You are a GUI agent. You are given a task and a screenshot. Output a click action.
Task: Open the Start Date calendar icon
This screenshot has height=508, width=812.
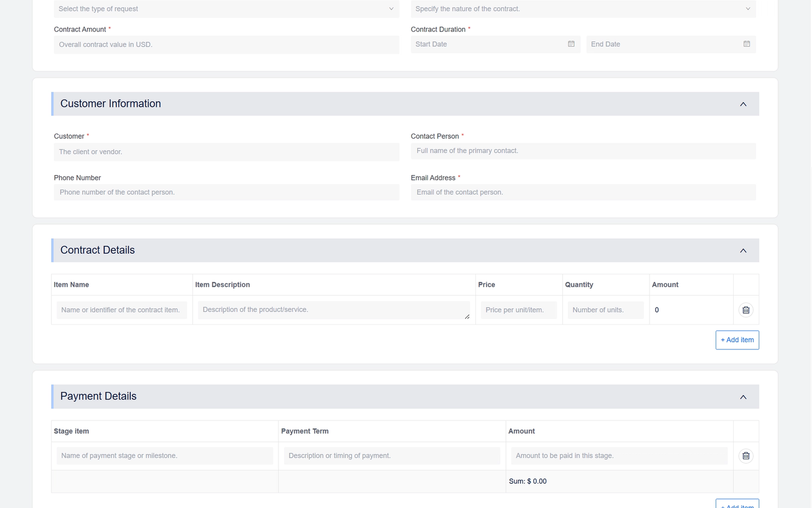click(571, 44)
